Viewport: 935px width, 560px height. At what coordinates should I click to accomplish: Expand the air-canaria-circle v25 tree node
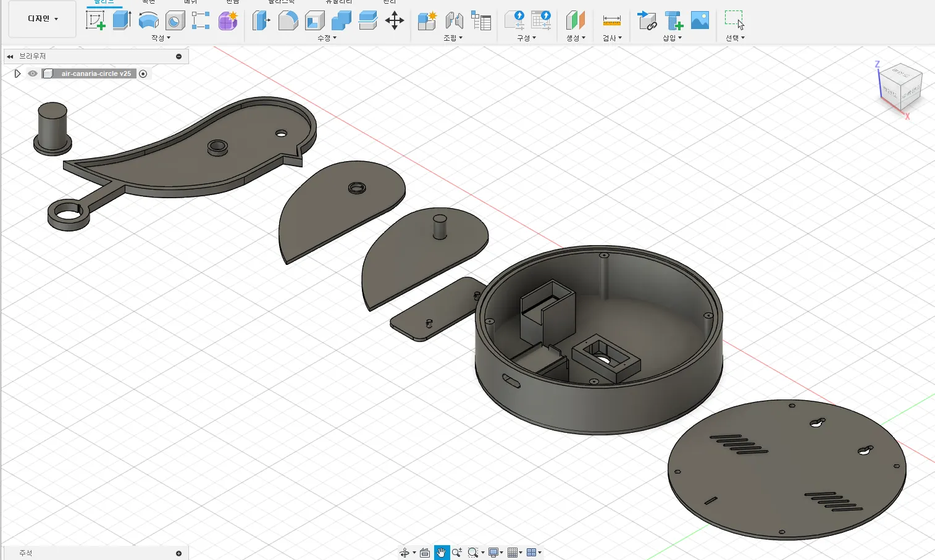point(17,73)
